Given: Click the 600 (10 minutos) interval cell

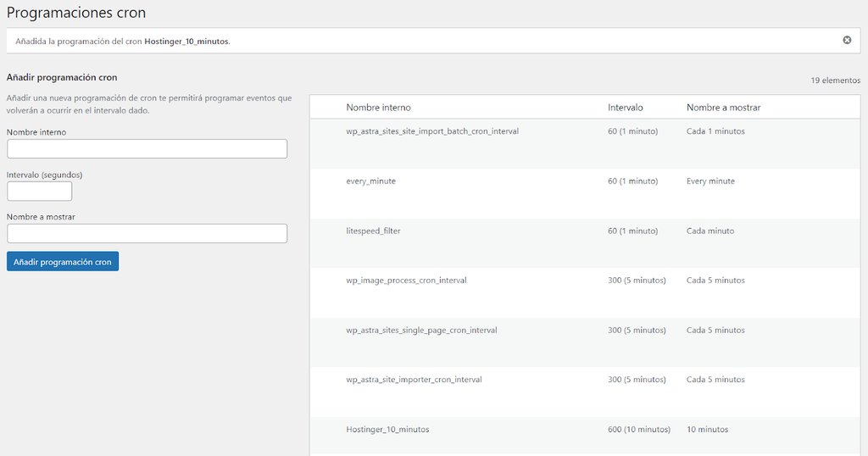Looking at the screenshot, I should coord(639,430).
